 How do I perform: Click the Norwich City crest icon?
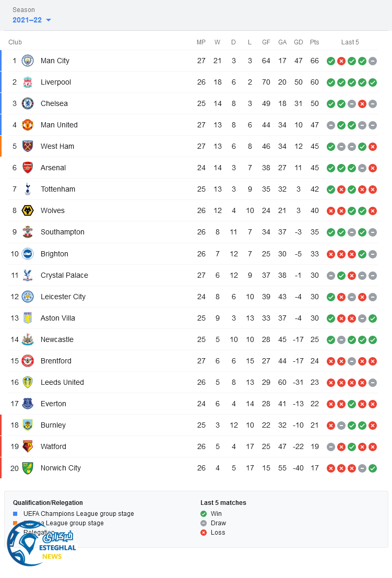click(x=28, y=468)
